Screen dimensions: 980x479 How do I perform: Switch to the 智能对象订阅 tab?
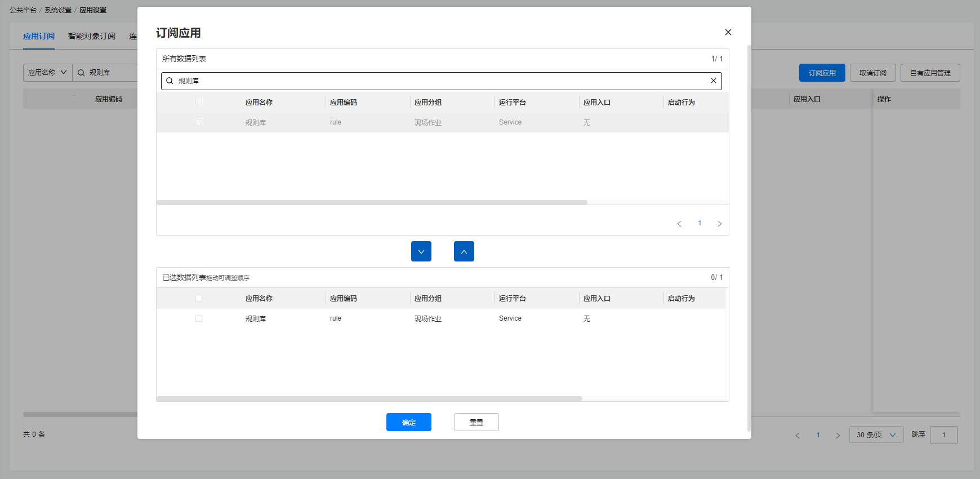(x=92, y=36)
